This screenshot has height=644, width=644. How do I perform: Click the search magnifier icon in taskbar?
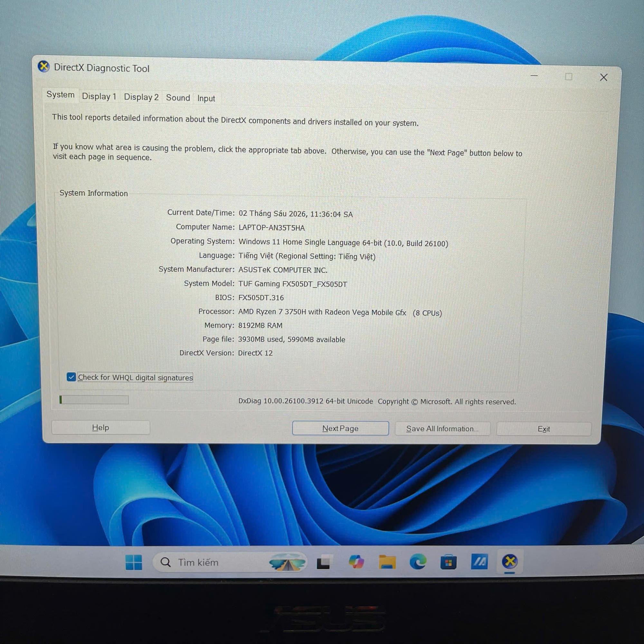coord(166,562)
